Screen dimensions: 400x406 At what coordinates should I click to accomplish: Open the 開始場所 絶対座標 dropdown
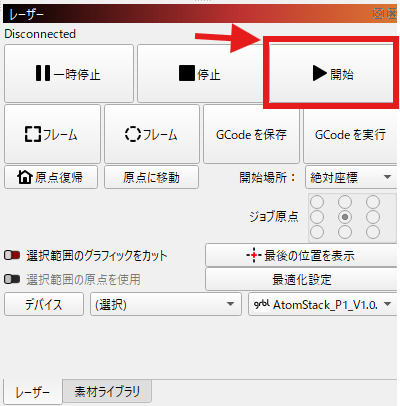point(351,177)
